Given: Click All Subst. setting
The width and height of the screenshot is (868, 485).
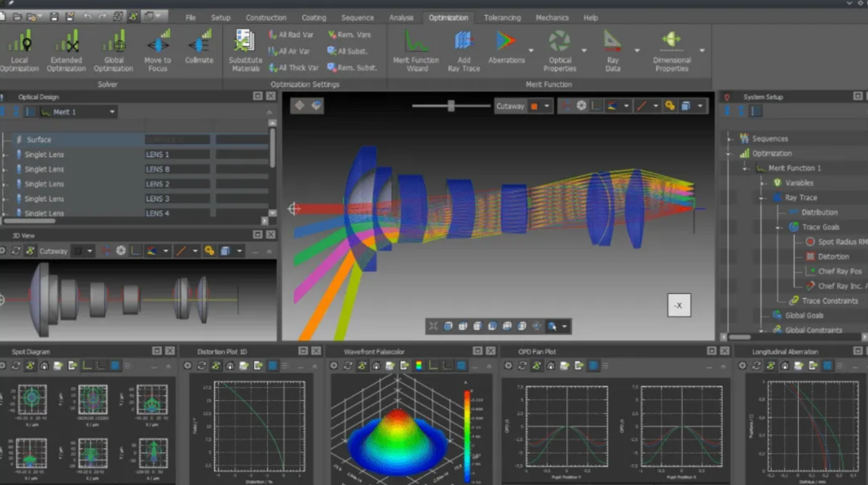Looking at the screenshot, I should point(347,51).
